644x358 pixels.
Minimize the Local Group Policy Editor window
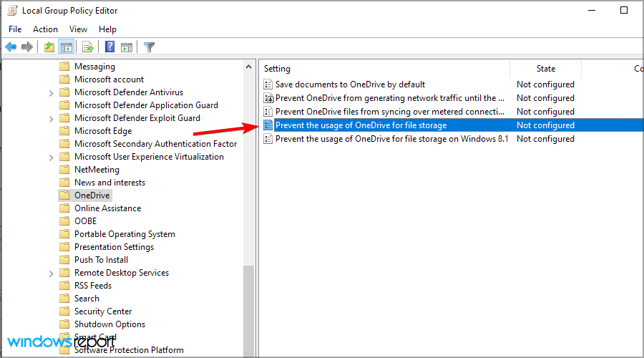click(592, 10)
